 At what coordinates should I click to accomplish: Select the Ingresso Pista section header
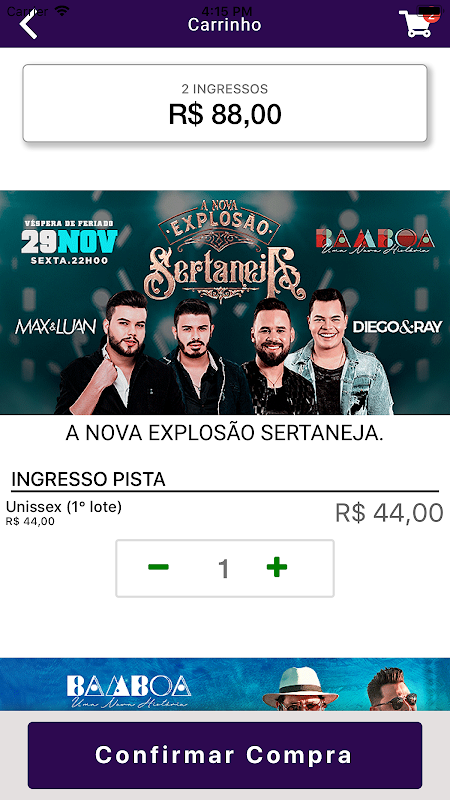[88, 480]
